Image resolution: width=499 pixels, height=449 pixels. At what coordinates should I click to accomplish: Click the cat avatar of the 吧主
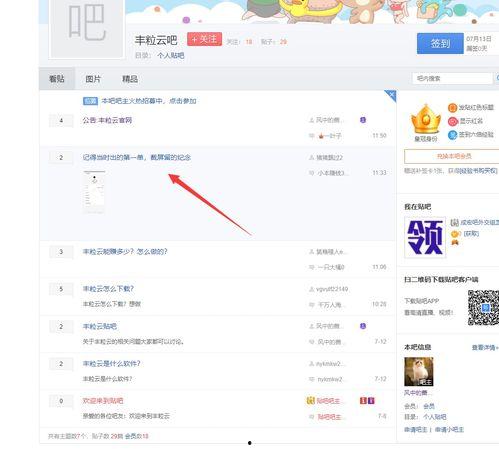[x=419, y=371]
